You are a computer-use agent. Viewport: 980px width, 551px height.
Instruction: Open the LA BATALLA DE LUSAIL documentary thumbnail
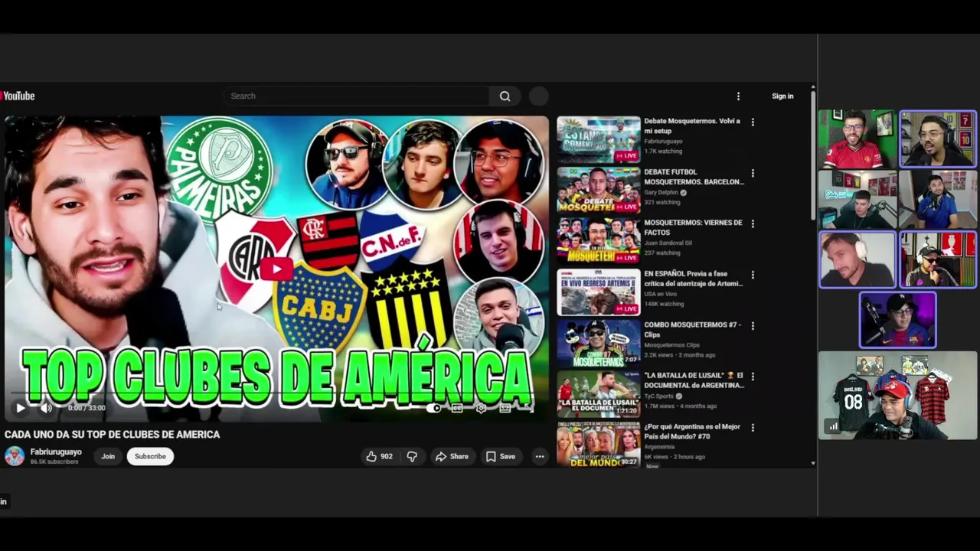(x=598, y=394)
